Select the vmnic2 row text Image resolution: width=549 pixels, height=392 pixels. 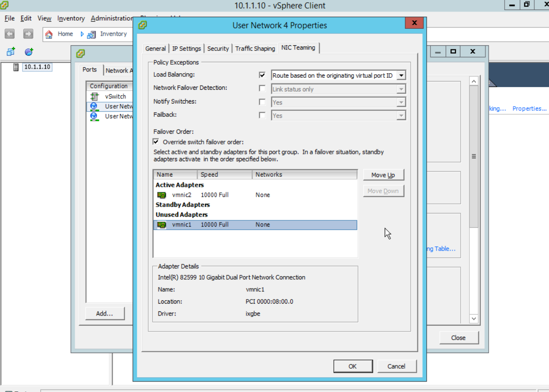click(x=182, y=195)
